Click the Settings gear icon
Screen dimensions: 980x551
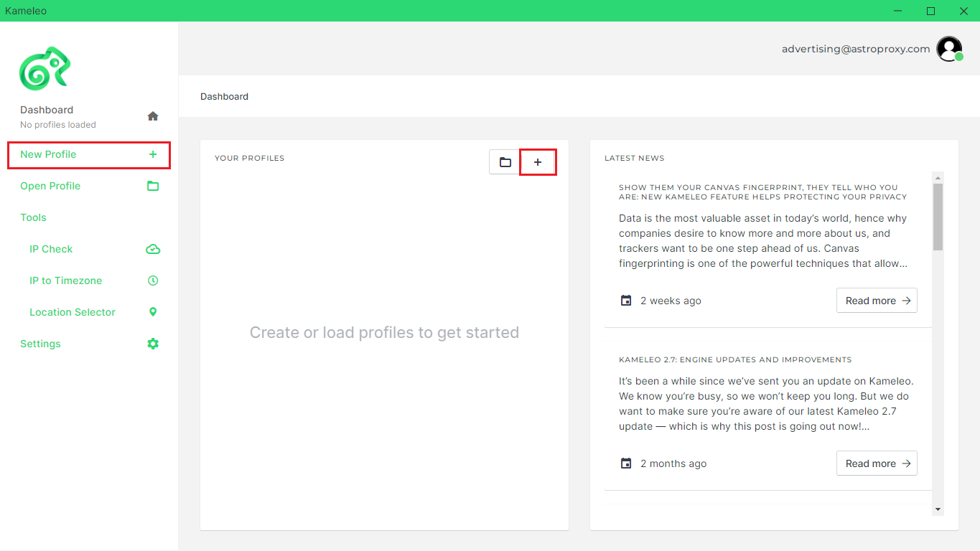[x=153, y=344]
